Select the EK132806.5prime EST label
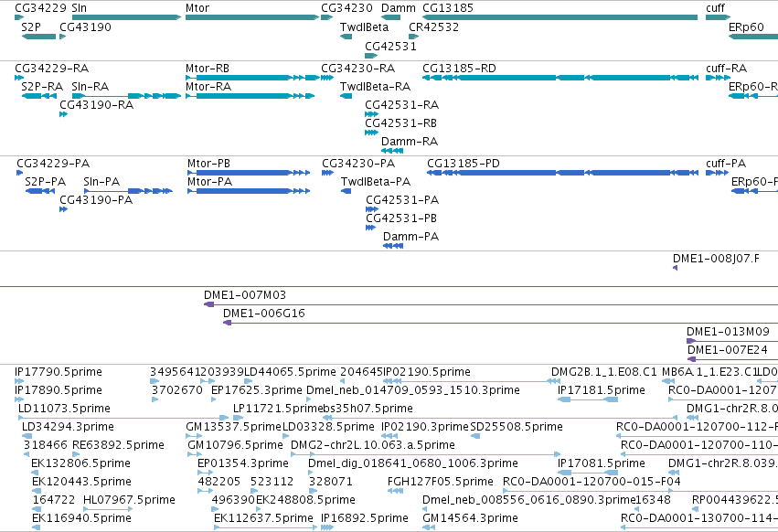The image size is (778, 532). (80, 463)
